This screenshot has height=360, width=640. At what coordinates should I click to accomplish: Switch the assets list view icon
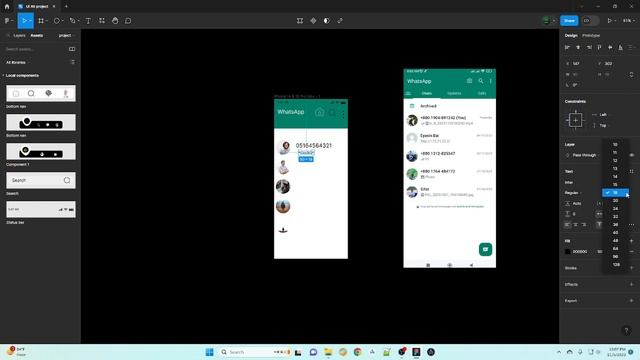(72, 62)
